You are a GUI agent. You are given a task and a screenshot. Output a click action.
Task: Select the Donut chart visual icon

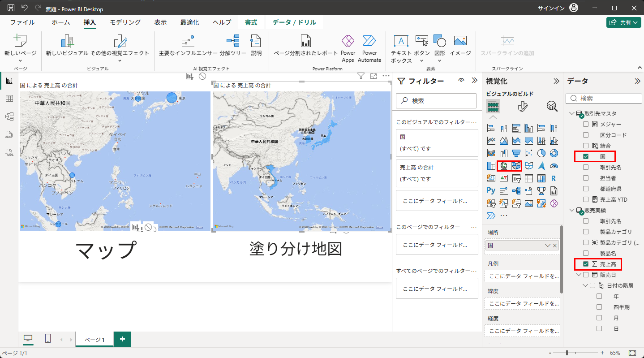pos(554,153)
